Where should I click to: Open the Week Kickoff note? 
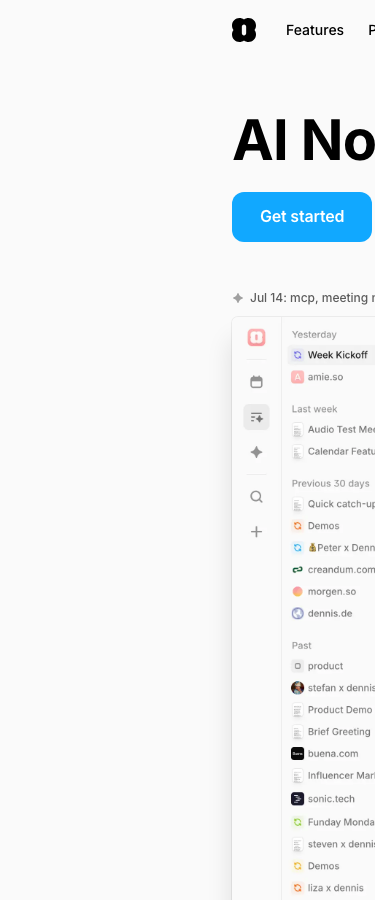338,355
